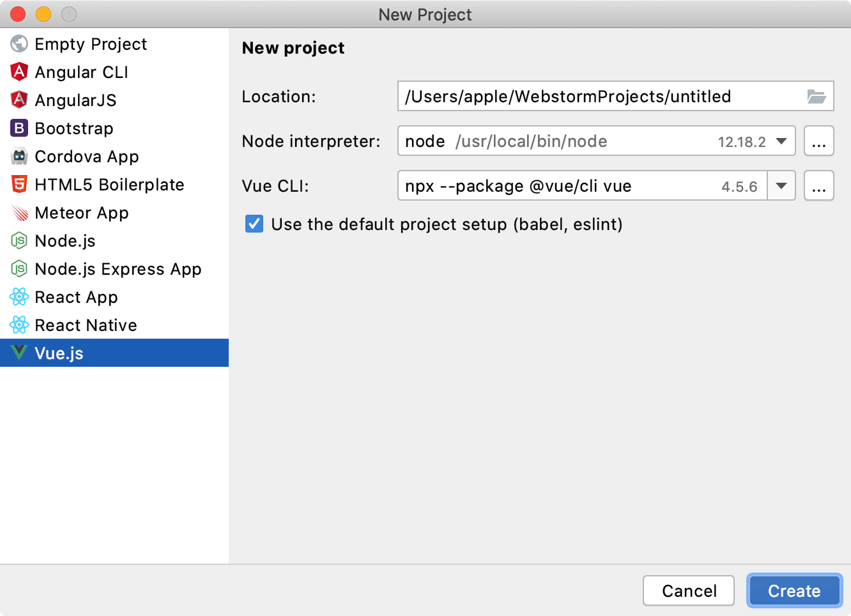This screenshot has width=851, height=616.
Task: Click the Node.js hexagon icon
Action: click(x=19, y=240)
